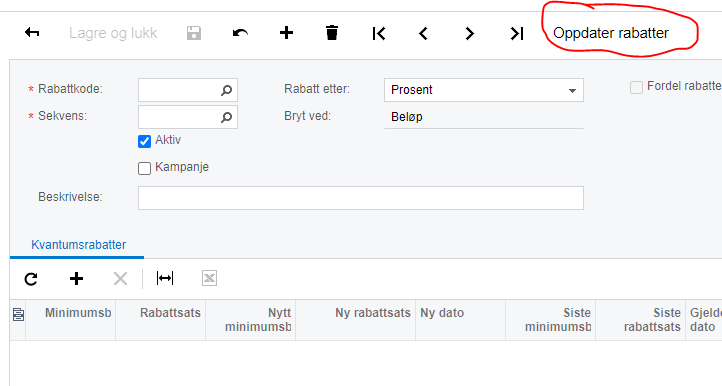
Task: Click export to Excel icon
Action: tap(210, 278)
